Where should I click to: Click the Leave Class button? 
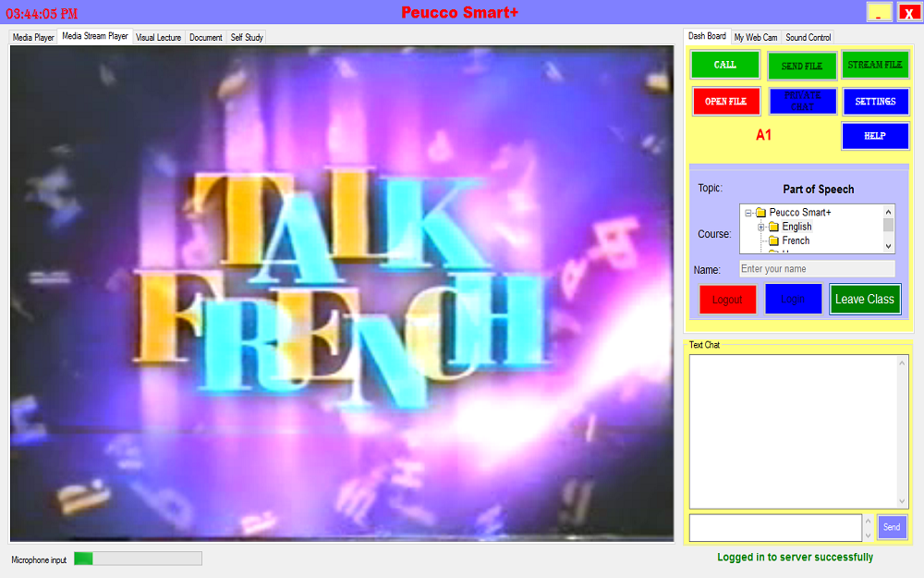865,299
